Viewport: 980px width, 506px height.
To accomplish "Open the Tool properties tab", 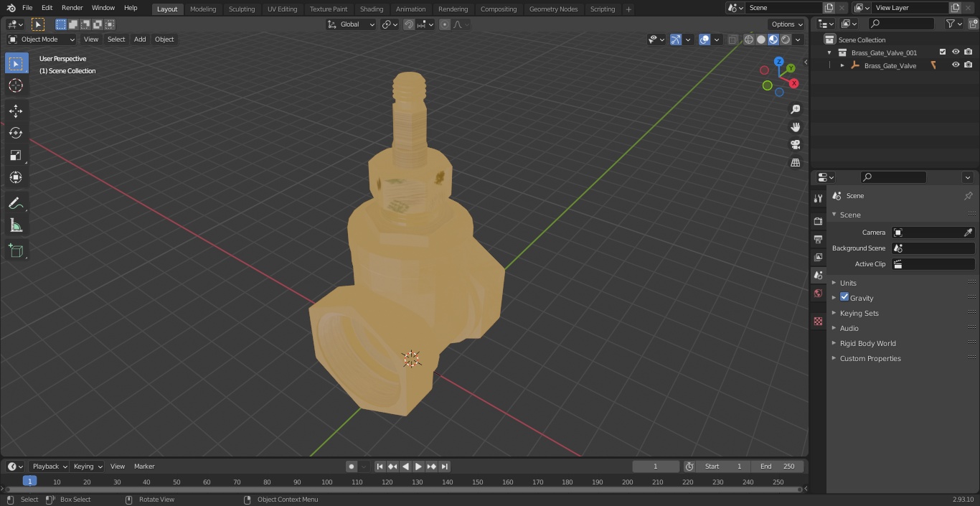I will click(x=818, y=198).
